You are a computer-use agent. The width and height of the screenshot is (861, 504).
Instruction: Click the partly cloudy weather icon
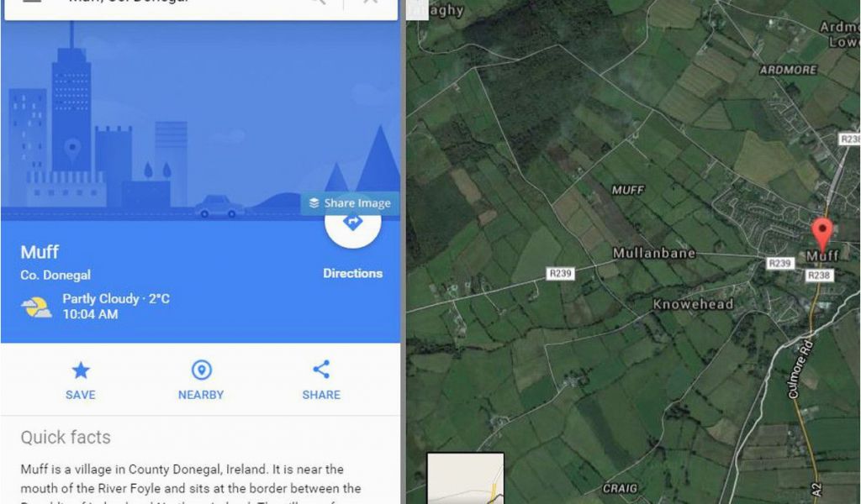click(36, 307)
